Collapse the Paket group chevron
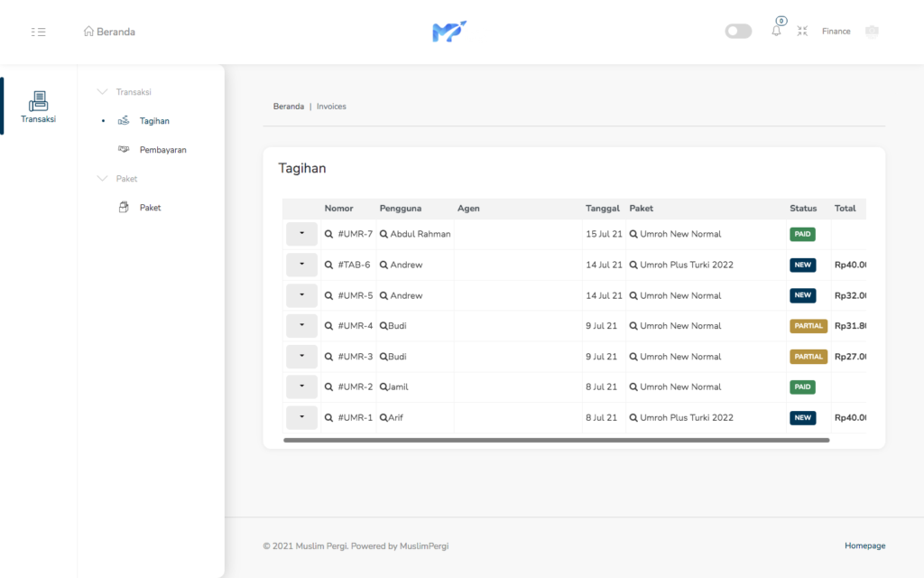 pos(102,179)
